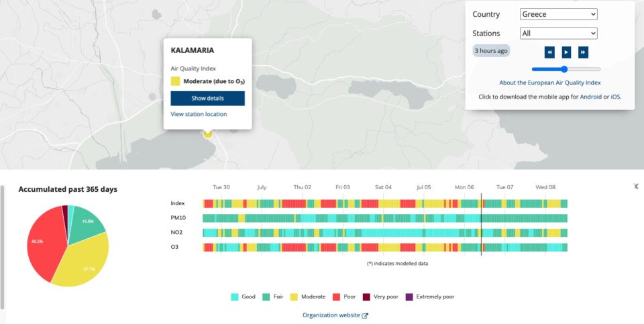Toggle the Fair legend swatch
The width and height of the screenshot is (644, 324).
pyautogui.click(x=266, y=296)
